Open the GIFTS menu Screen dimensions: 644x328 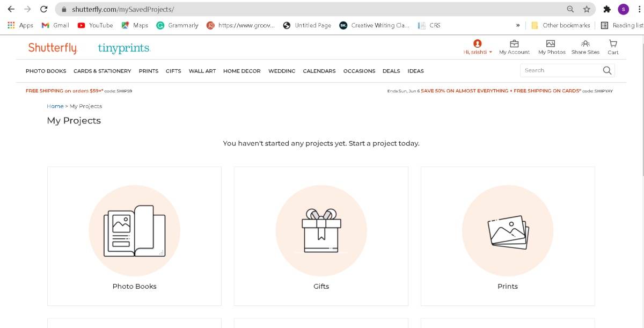pos(173,71)
